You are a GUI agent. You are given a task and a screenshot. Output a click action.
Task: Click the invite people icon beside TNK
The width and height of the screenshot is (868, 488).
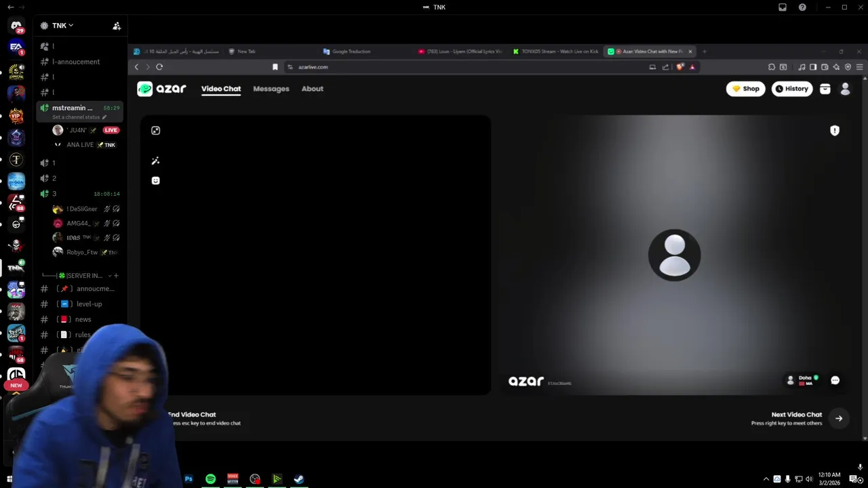pos(117,26)
